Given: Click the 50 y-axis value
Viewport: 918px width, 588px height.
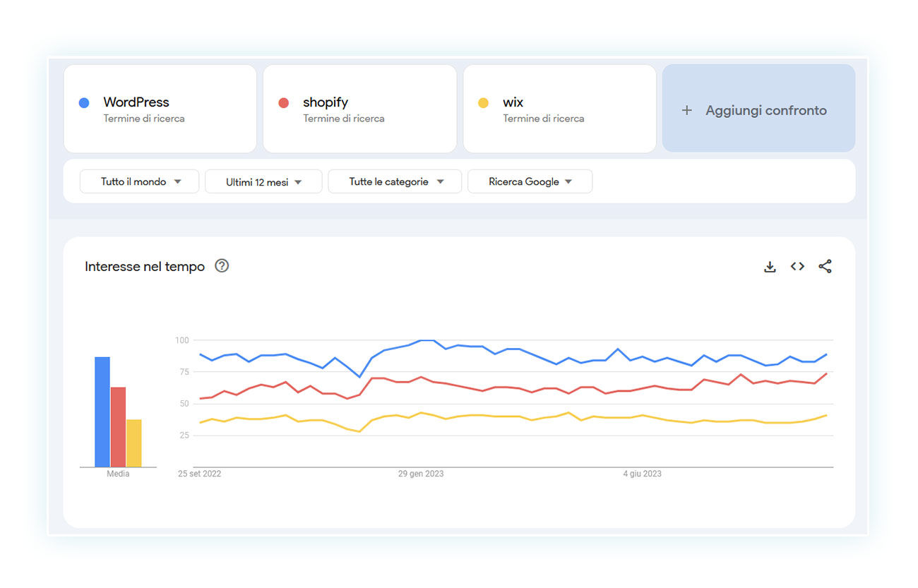Looking at the screenshot, I should (184, 404).
